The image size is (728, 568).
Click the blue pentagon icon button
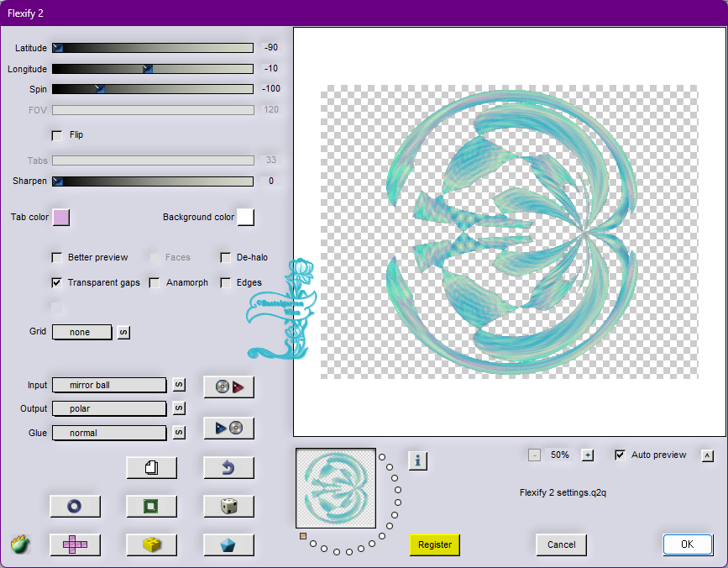pyautogui.click(x=228, y=544)
